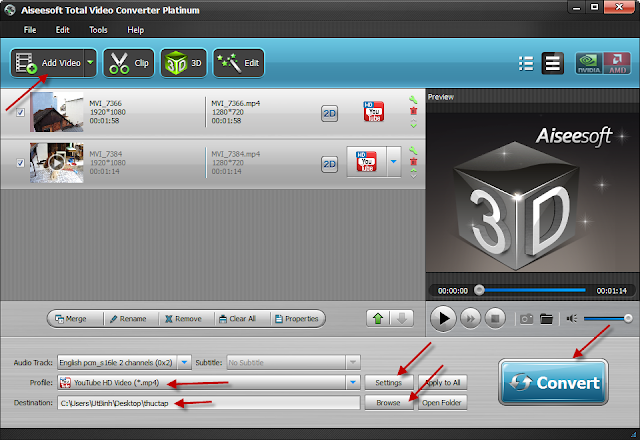Image resolution: width=640 pixels, height=440 pixels.
Task: Open profile Settings button
Action: [x=389, y=382]
